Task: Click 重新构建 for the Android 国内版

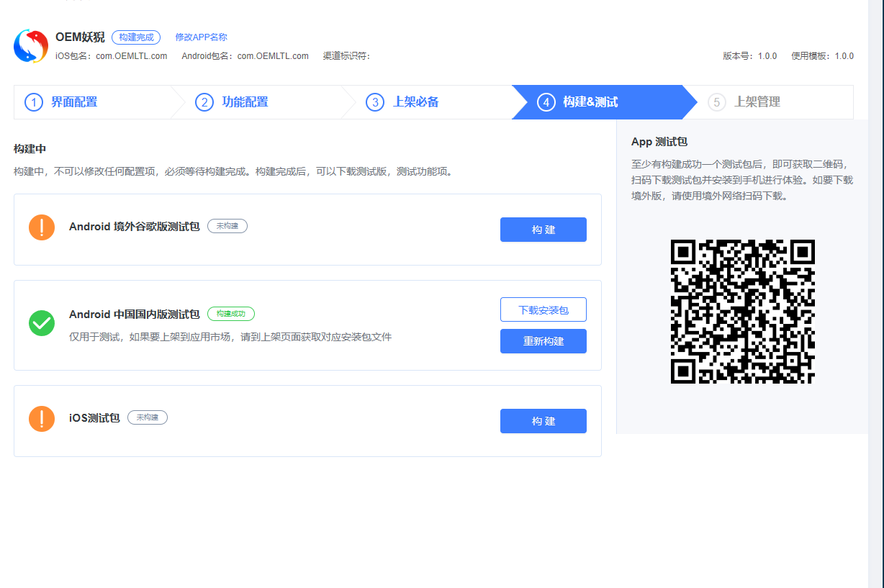Action: click(x=544, y=341)
